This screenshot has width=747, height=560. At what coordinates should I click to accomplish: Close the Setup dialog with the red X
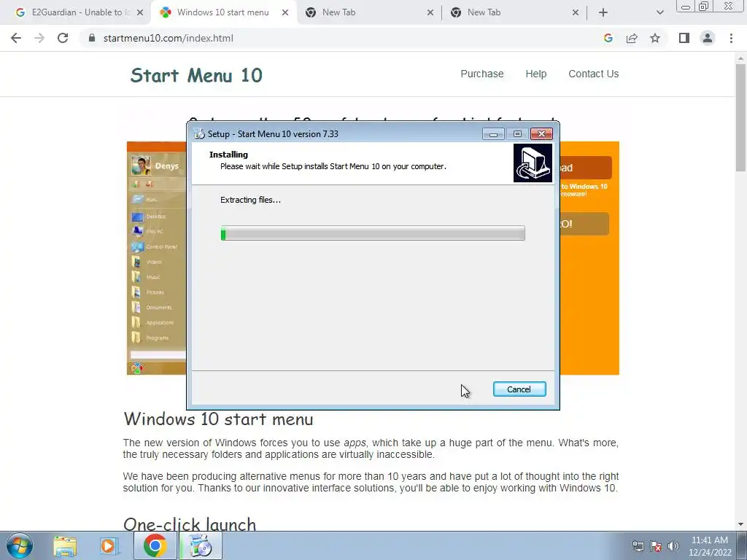click(x=542, y=134)
